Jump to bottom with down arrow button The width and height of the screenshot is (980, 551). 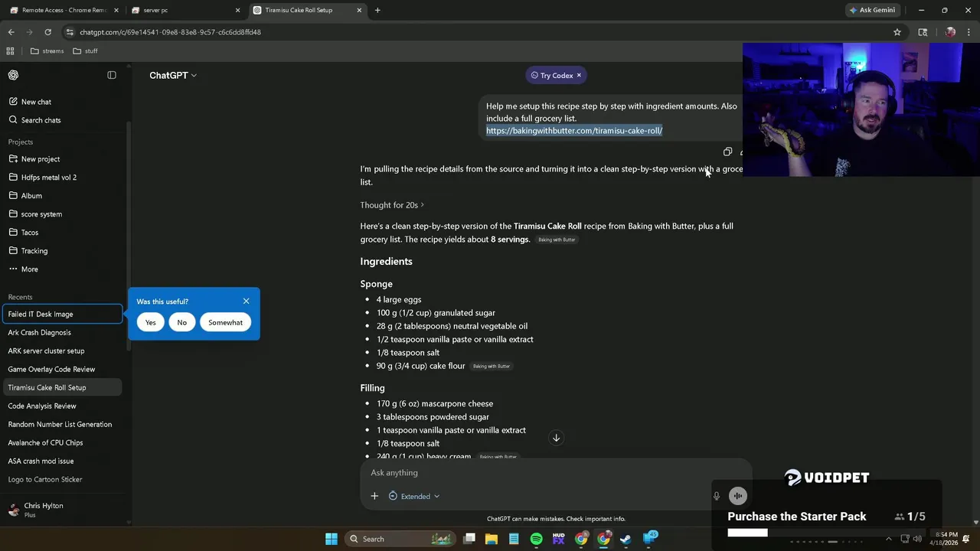click(x=557, y=438)
